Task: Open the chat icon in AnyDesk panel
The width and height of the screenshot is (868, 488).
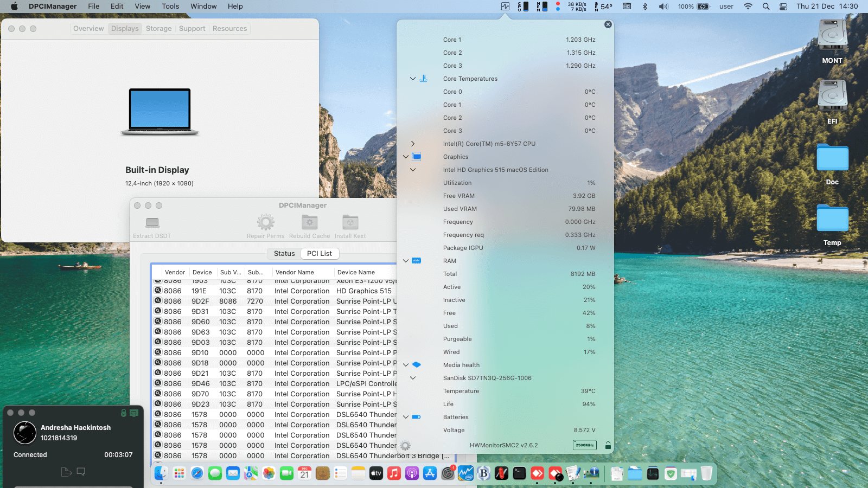Action: point(81,472)
